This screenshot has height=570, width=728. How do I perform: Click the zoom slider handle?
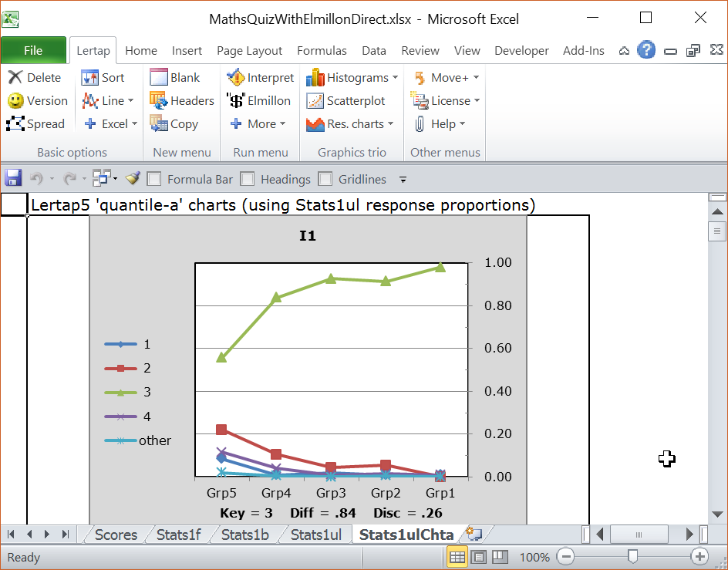coord(632,556)
